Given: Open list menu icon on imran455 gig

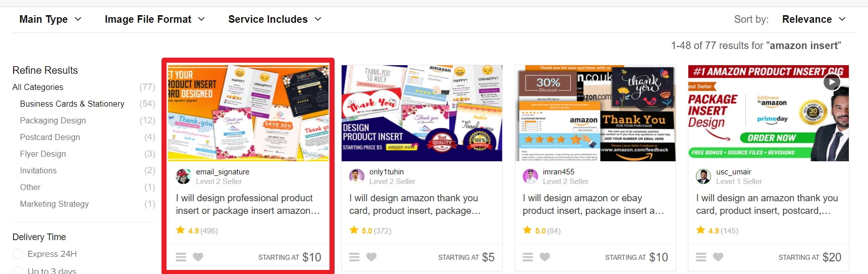Looking at the screenshot, I should (x=528, y=257).
